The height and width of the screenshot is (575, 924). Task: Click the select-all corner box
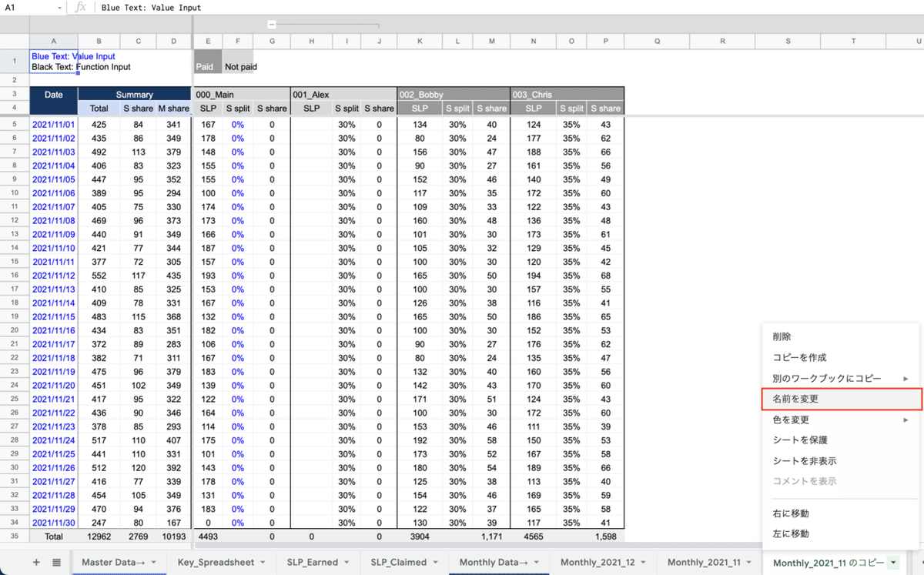(15, 41)
